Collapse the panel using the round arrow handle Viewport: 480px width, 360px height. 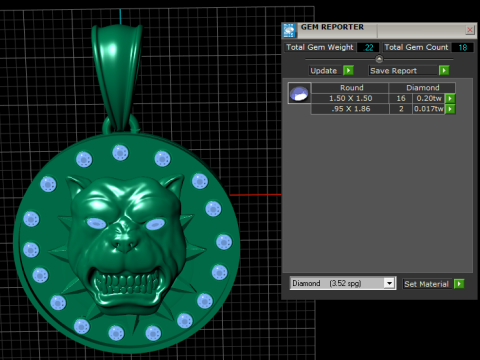(379, 59)
